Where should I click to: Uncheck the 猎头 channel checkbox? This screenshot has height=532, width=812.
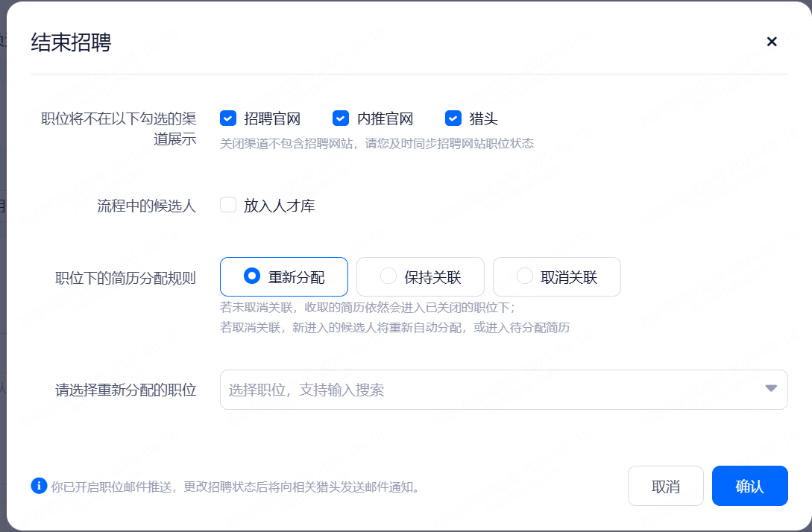pyautogui.click(x=453, y=118)
